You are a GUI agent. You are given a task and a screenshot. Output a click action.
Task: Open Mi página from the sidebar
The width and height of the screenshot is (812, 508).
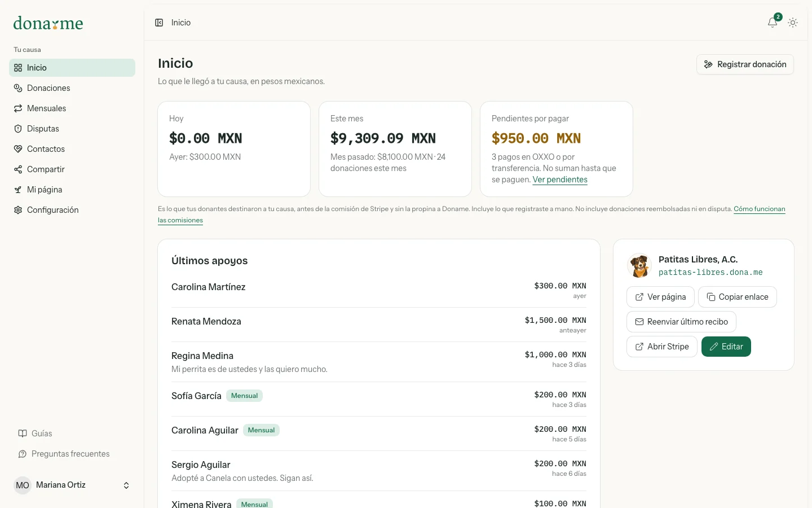[x=72, y=190]
